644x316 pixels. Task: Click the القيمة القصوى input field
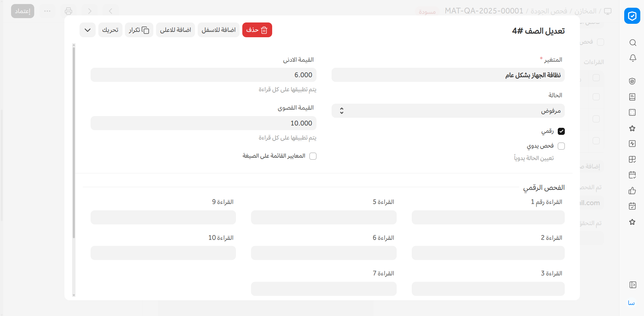point(203,123)
